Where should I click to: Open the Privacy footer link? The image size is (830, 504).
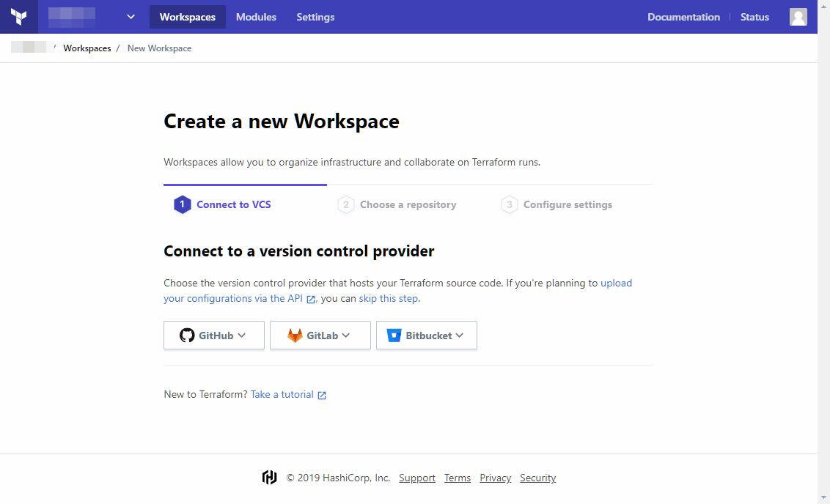[496, 478]
